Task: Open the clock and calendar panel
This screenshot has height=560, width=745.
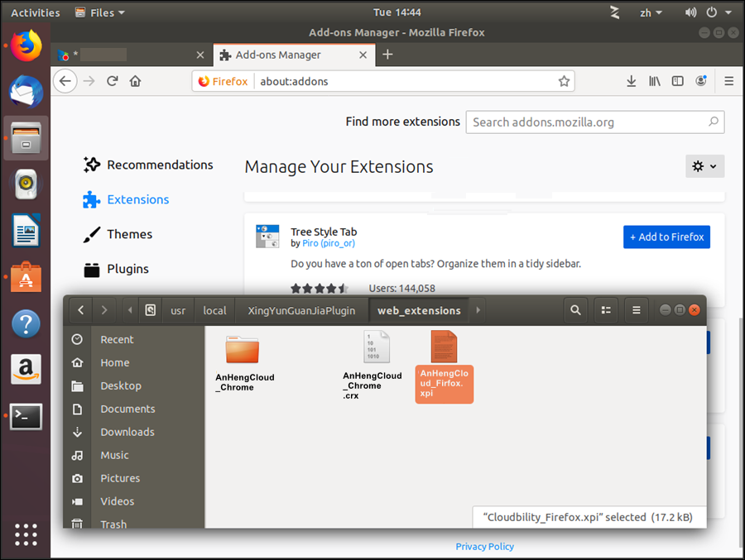Action: coord(397,12)
